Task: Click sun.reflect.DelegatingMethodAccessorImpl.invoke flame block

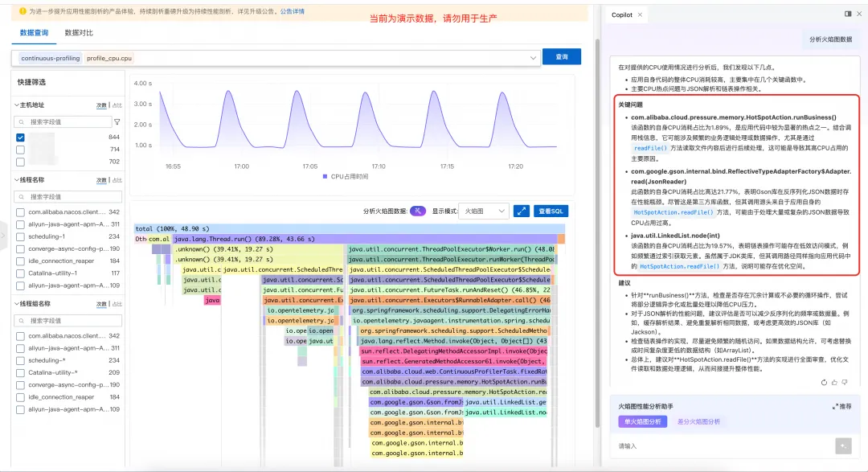Action: (x=453, y=351)
